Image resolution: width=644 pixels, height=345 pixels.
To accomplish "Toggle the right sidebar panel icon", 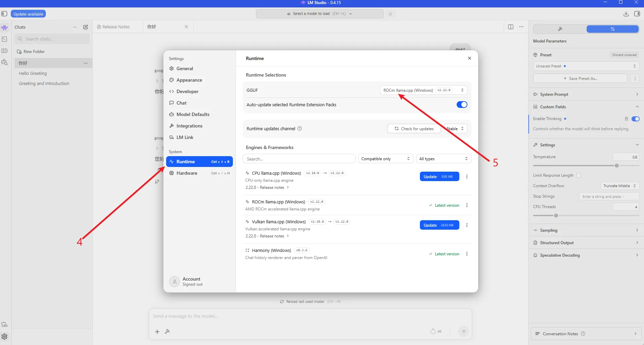I will point(637,14).
